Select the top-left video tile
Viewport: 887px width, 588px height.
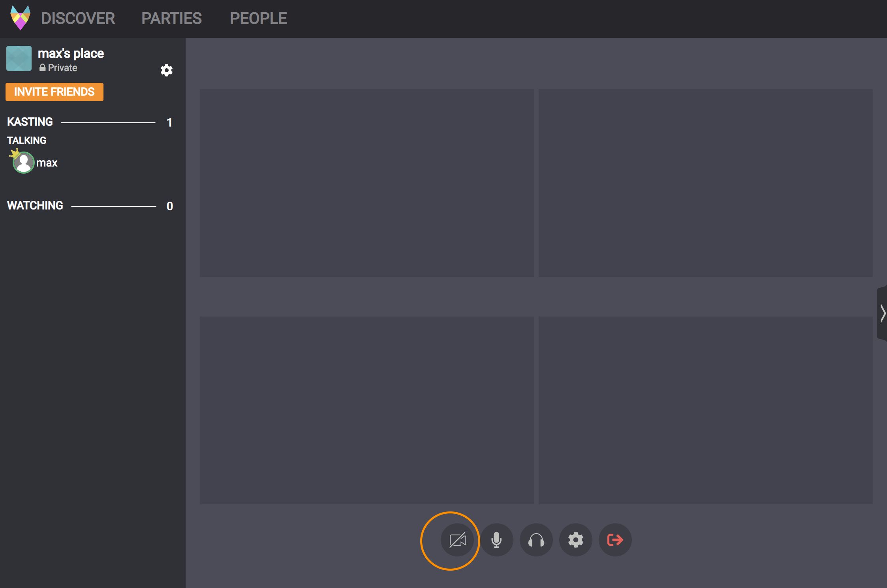click(x=366, y=183)
